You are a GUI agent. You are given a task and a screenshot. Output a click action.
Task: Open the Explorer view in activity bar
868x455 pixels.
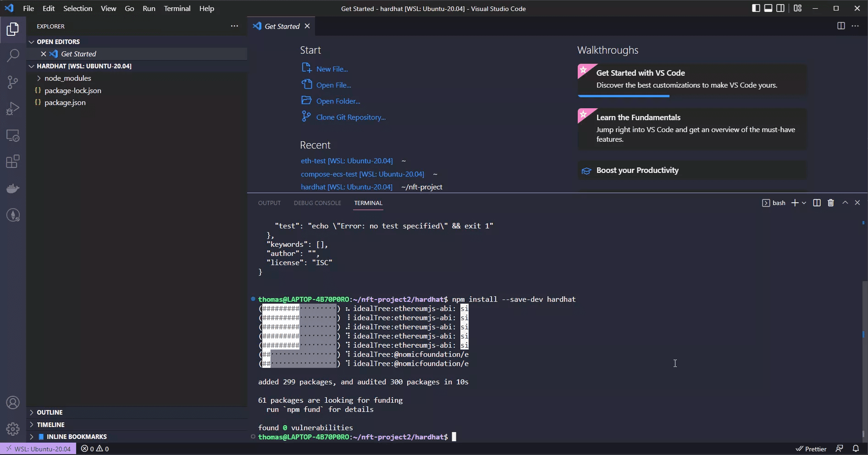(x=13, y=29)
